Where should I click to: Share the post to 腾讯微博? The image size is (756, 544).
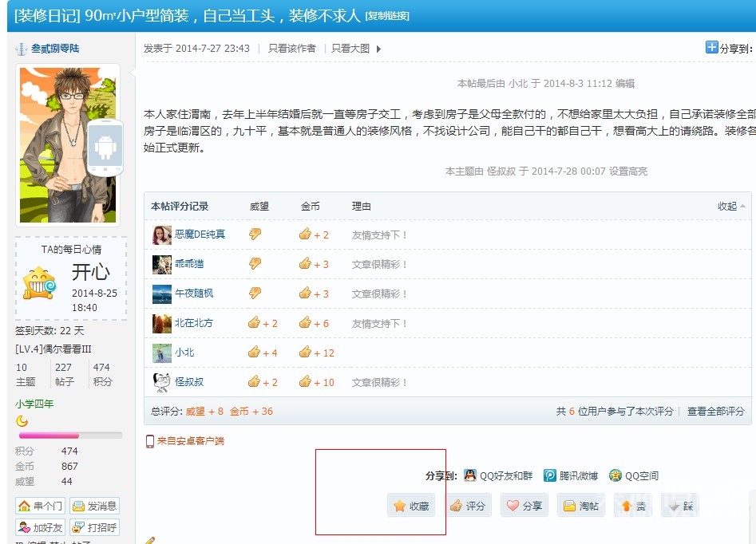tap(549, 475)
